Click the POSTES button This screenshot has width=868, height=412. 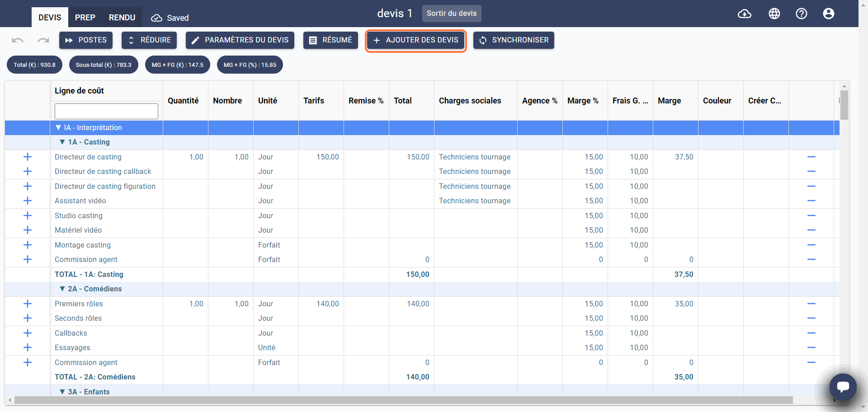pyautogui.click(x=86, y=40)
